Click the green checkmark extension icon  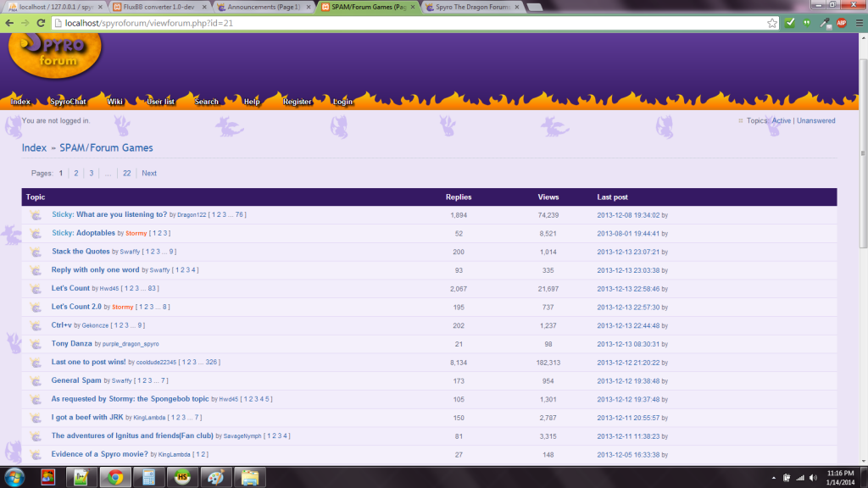(x=790, y=23)
